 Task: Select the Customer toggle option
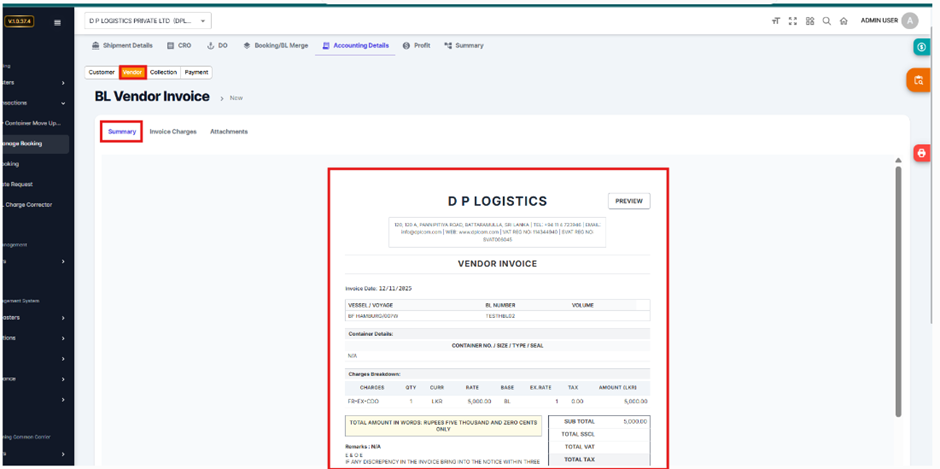[x=102, y=72]
